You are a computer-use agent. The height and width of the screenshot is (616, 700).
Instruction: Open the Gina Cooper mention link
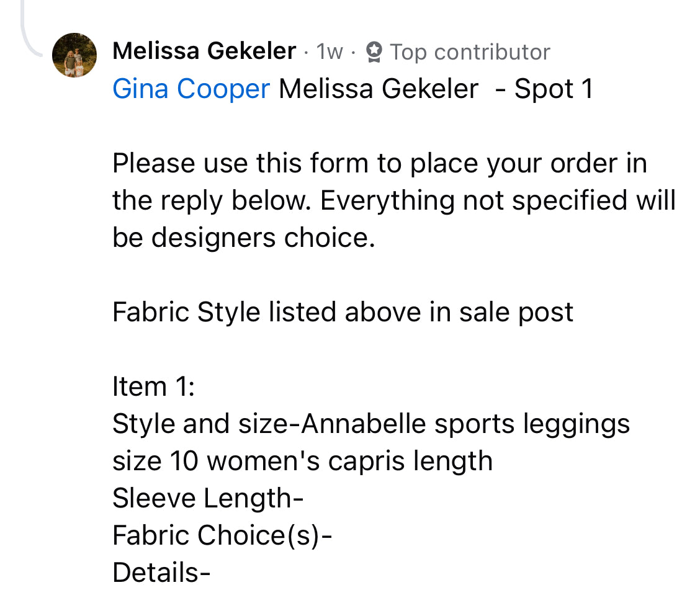(191, 89)
